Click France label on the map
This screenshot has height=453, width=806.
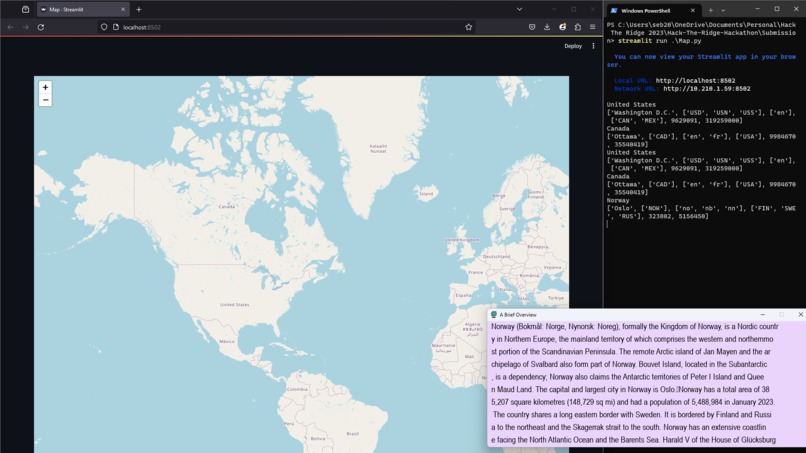(475, 272)
